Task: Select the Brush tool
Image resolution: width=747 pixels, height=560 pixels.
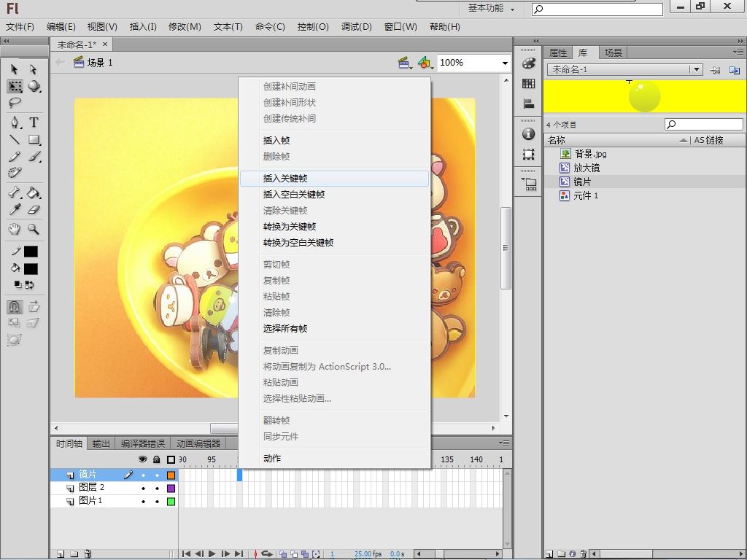Action: 34,156
